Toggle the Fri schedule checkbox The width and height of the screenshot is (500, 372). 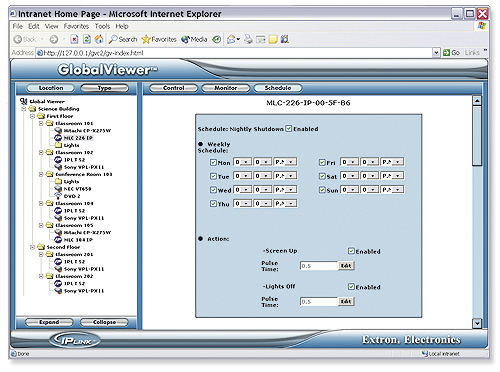pyautogui.click(x=322, y=162)
